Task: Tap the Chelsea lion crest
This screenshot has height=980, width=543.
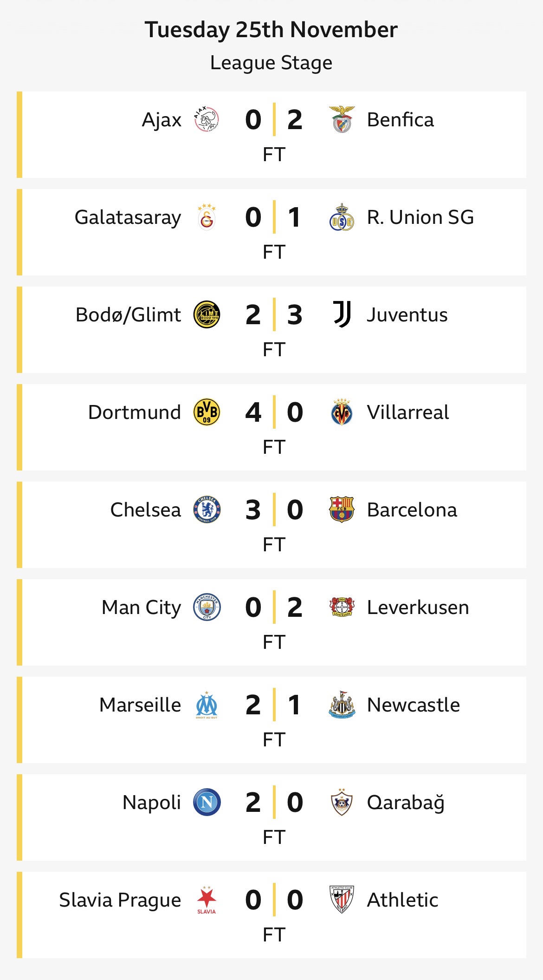Action: pyautogui.click(x=207, y=510)
